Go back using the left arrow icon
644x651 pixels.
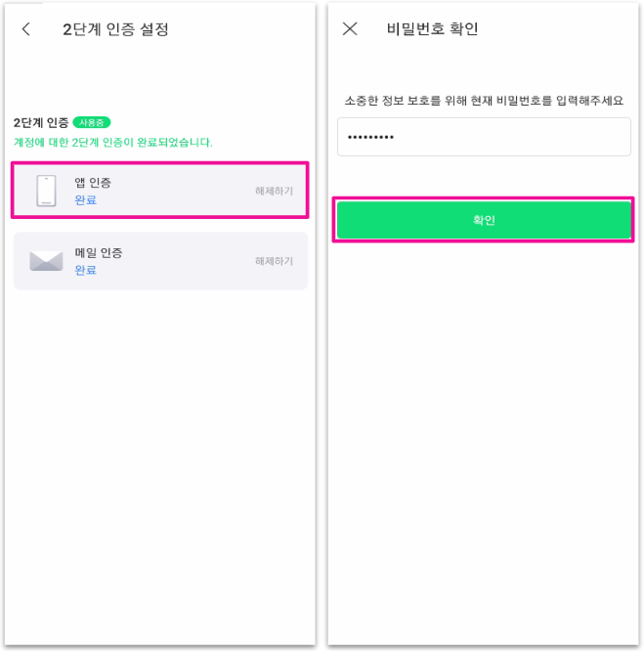tap(26, 29)
